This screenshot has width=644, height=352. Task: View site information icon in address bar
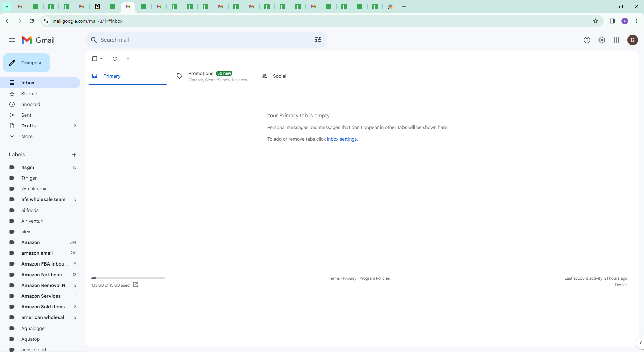46,21
